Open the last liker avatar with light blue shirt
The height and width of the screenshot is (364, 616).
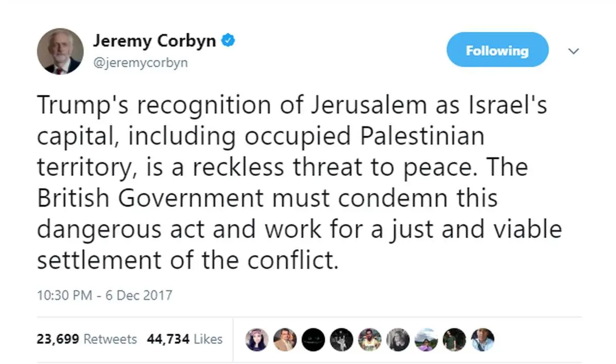point(483,339)
